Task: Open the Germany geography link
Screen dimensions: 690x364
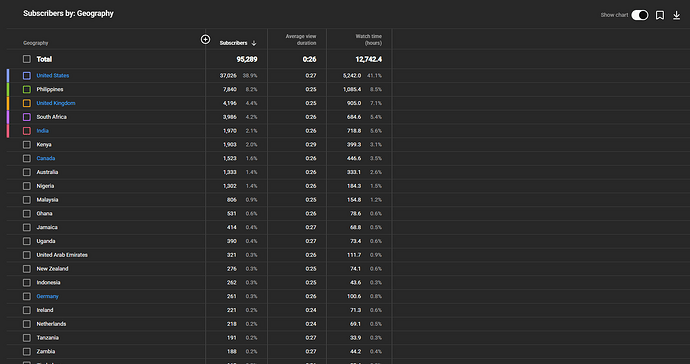Action: [48, 296]
